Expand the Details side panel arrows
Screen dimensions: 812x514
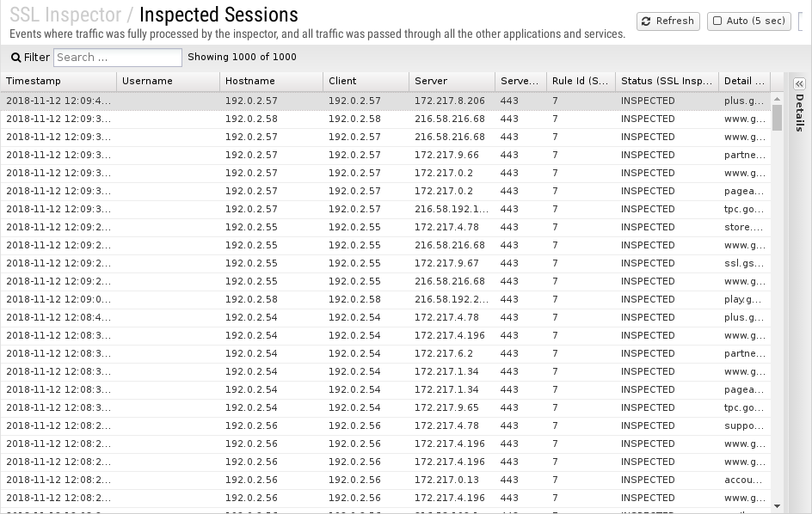coord(799,84)
